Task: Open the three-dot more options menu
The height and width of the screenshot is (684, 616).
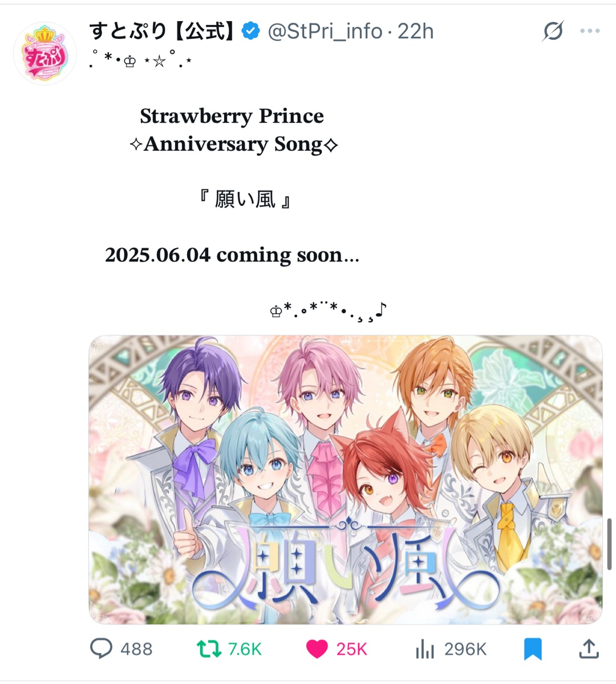Action: pyautogui.click(x=590, y=31)
